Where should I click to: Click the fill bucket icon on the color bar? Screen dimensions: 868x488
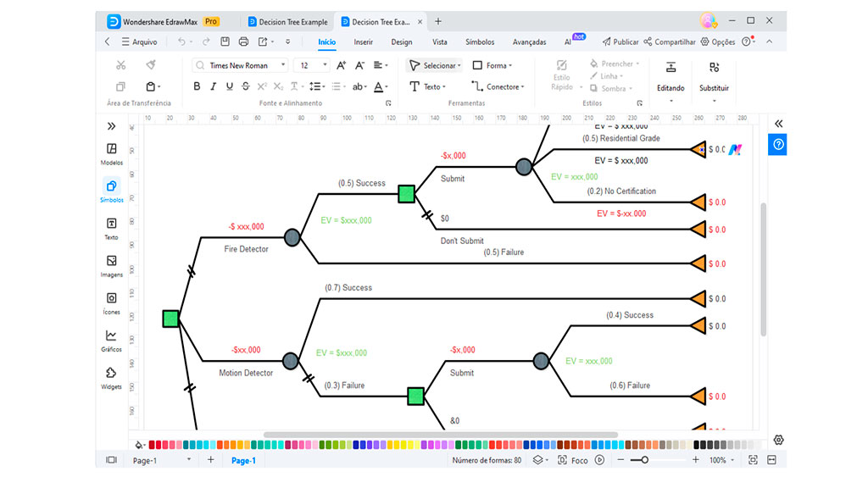coord(139,445)
